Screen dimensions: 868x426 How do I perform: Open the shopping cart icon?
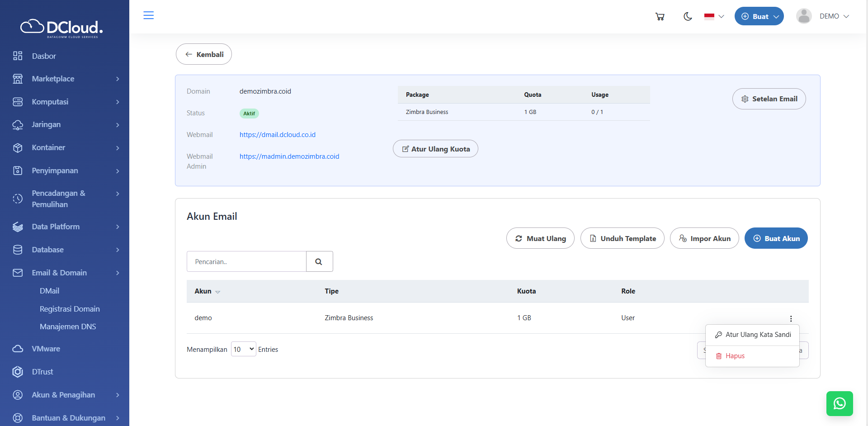(660, 17)
